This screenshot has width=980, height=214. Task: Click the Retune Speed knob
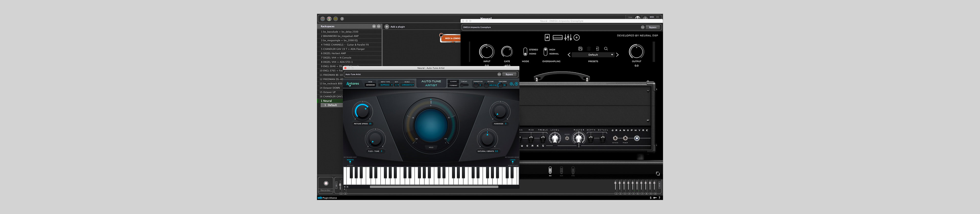362,112
